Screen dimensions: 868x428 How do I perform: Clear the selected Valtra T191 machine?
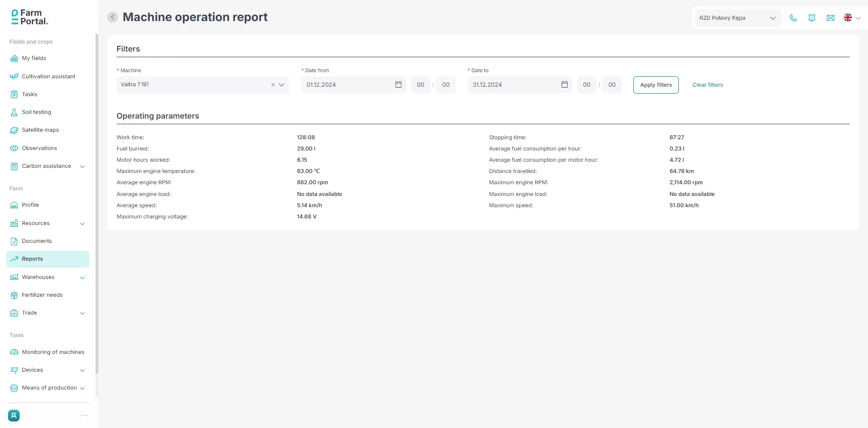[x=273, y=85]
